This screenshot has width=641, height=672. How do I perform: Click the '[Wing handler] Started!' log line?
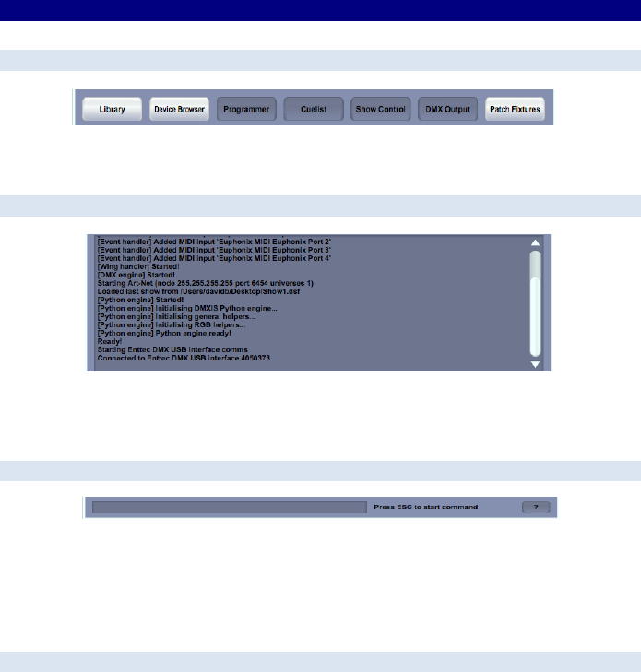138,266
